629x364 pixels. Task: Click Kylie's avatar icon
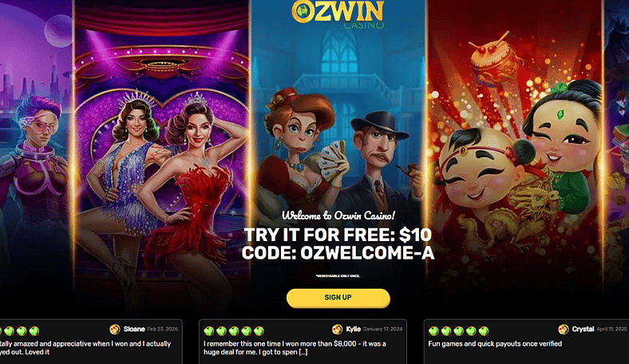tap(338, 330)
